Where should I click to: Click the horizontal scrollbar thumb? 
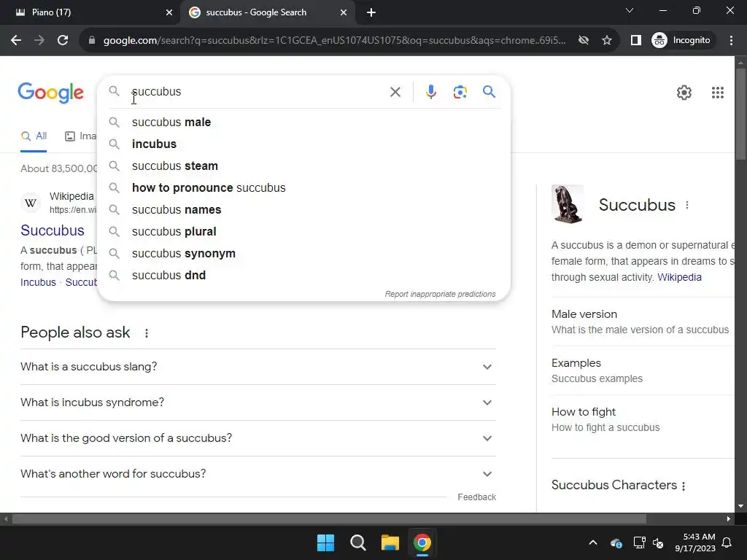(x=329, y=518)
